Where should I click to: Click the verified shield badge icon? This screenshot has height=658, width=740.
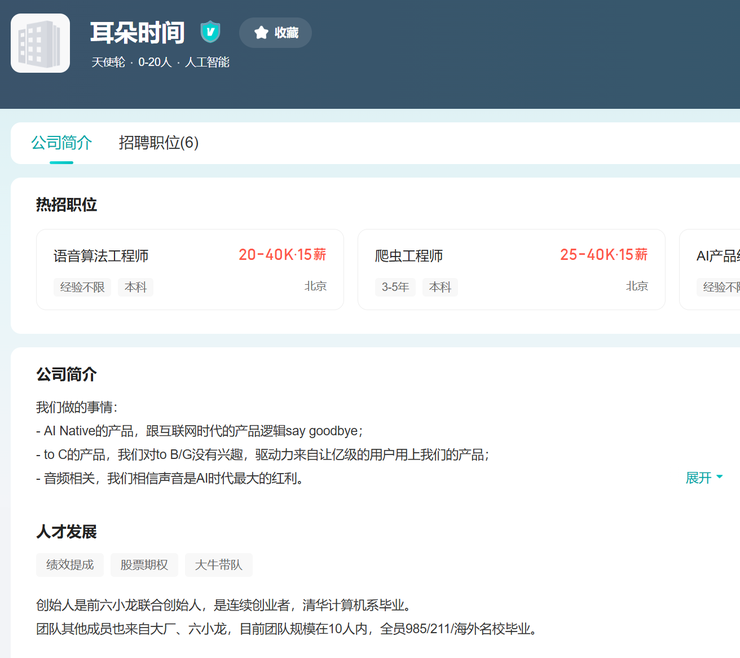pos(210,32)
